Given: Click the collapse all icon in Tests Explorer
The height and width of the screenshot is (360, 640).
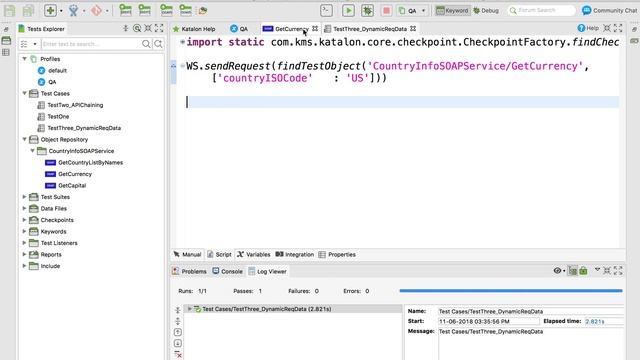Looking at the screenshot, I should (x=126, y=28).
